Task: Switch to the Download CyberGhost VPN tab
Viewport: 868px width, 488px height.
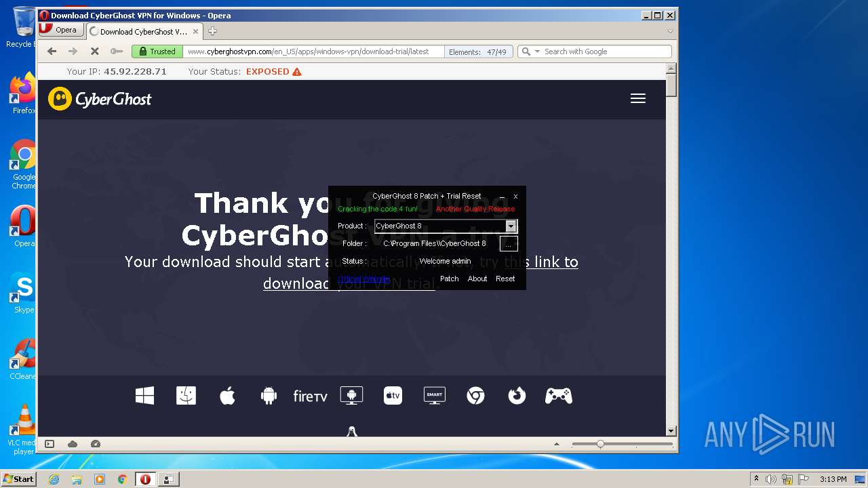Action: point(144,31)
